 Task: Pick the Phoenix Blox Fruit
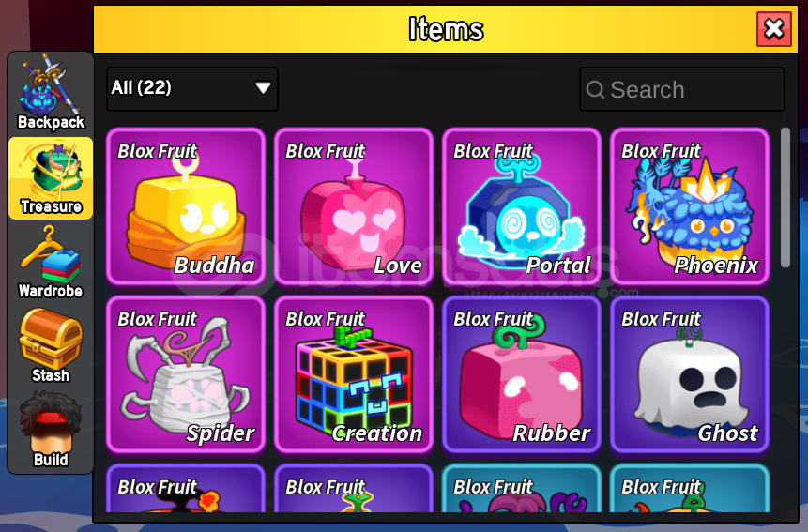pyautogui.click(x=690, y=206)
